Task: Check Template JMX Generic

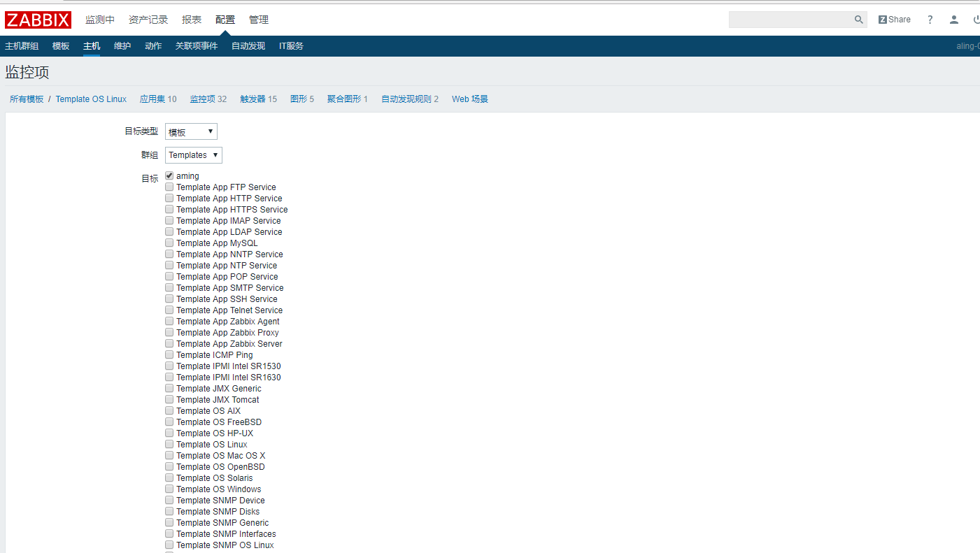Action: [169, 388]
